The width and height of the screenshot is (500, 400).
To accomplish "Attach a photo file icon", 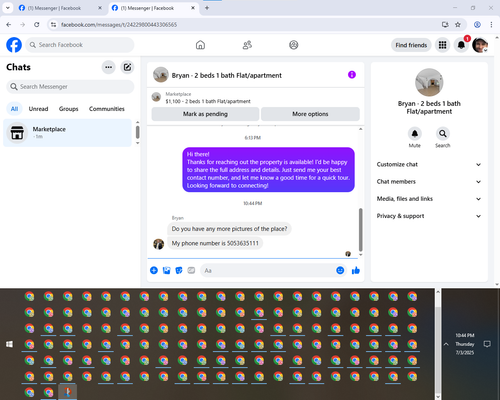I will [166, 270].
